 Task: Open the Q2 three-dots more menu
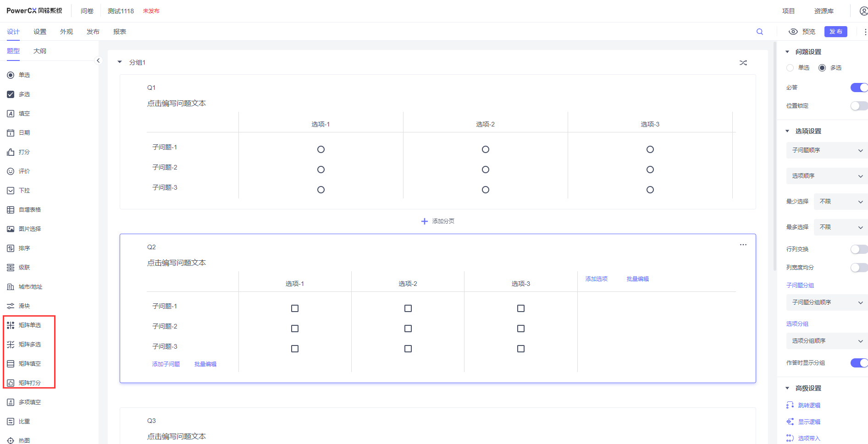(743, 245)
